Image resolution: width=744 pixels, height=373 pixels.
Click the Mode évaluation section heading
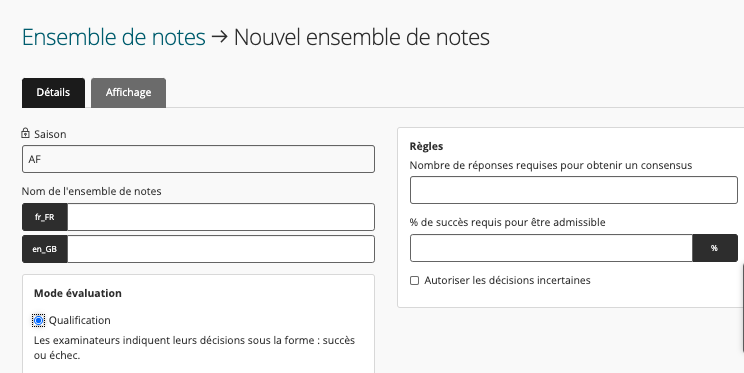78,293
